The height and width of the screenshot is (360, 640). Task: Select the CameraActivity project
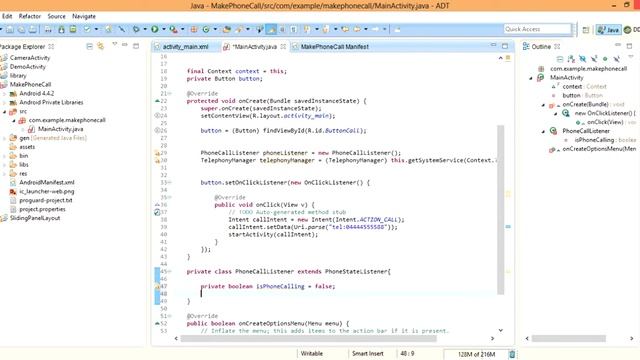[x=29, y=58]
